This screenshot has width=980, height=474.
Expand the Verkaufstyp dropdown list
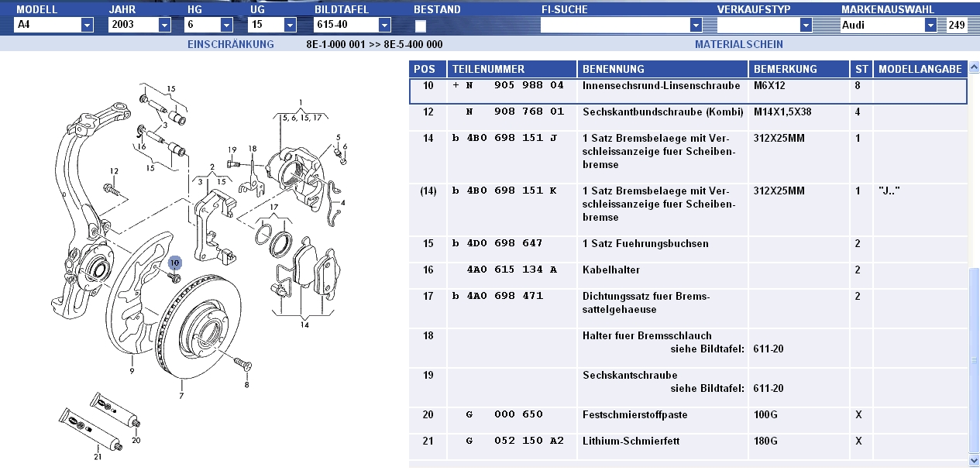pos(806,25)
